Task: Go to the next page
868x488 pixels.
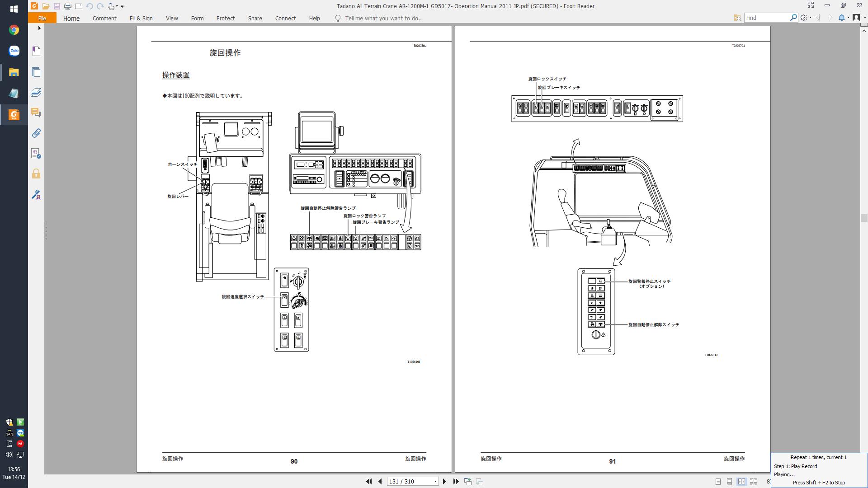Action: [x=444, y=482]
